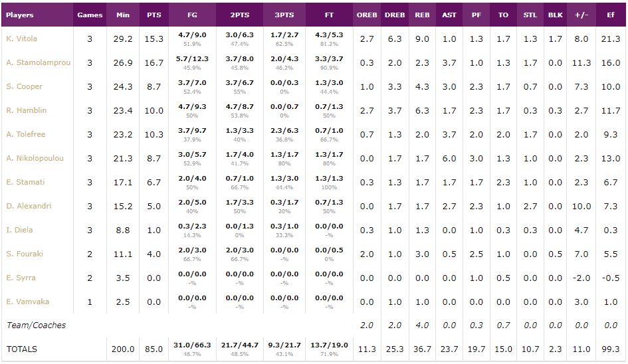
Task: Open A. Stamolamprou player profile
Action: (38, 62)
